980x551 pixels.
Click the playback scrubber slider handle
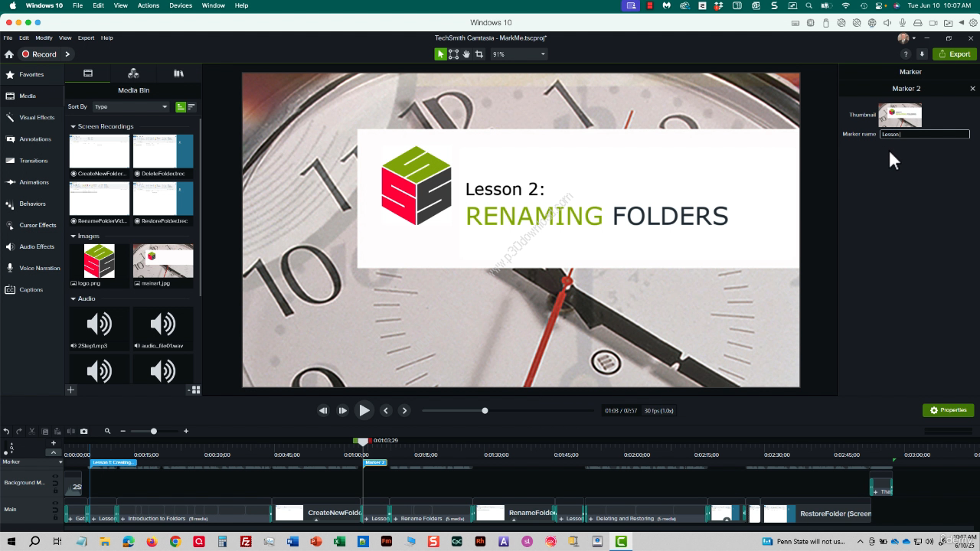pos(485,410)
